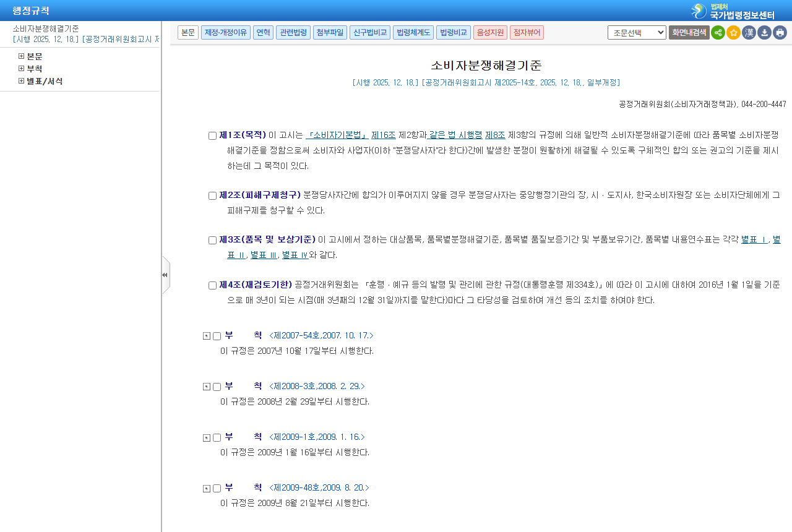Print the regulation using printer icon
The width and height of the screenshot is (792, 532).
[x=780, y=33]
